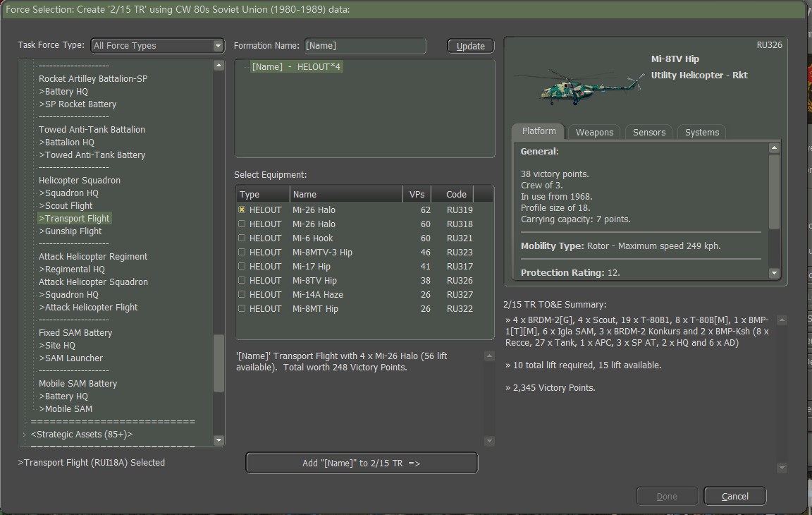Click the formation description scroll up arrow

(x=489, y=356)
